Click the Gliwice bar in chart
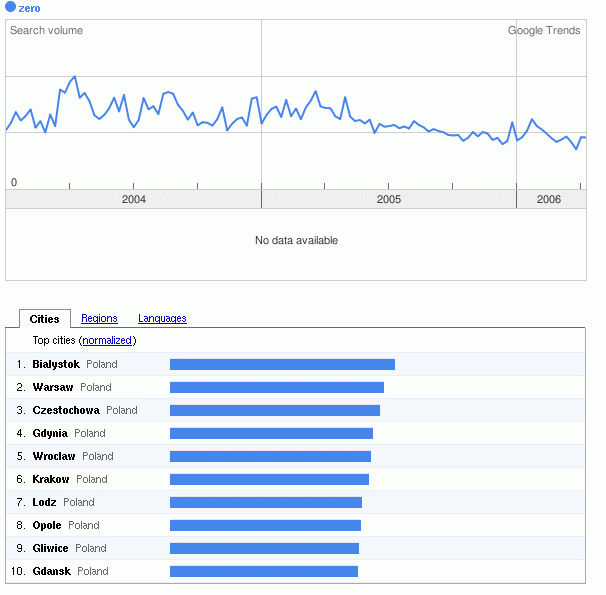Screen dimensions: 606x595 point(264,548)
